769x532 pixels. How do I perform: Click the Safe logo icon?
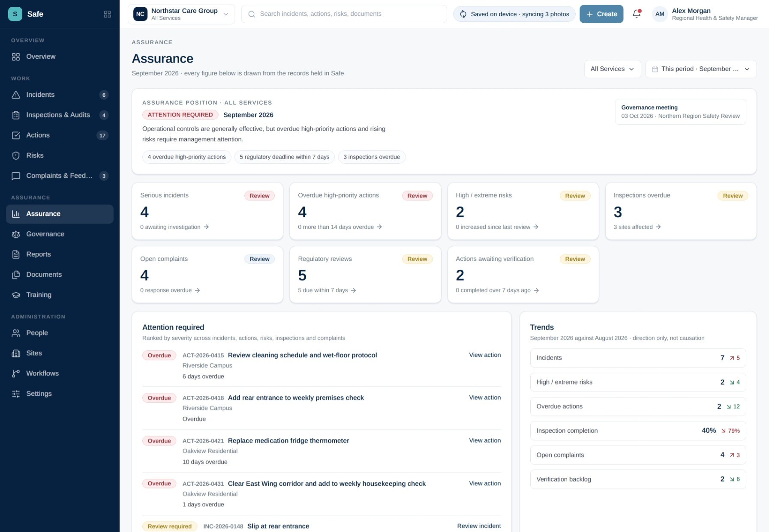click(15, 14)
